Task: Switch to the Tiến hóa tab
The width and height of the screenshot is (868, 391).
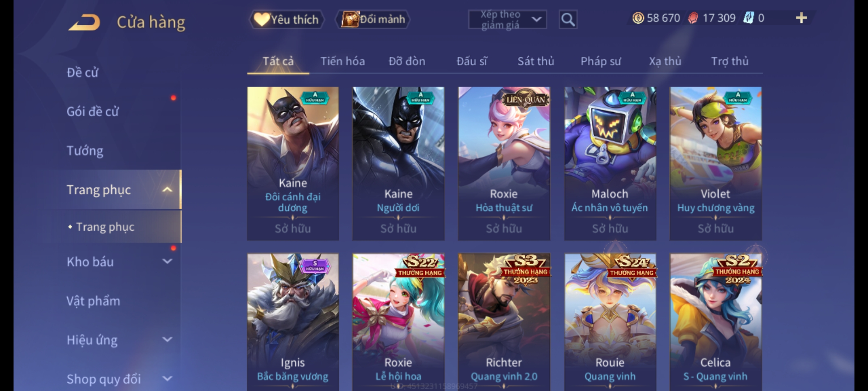Action: pyautogui.click(x=342, y=61)
